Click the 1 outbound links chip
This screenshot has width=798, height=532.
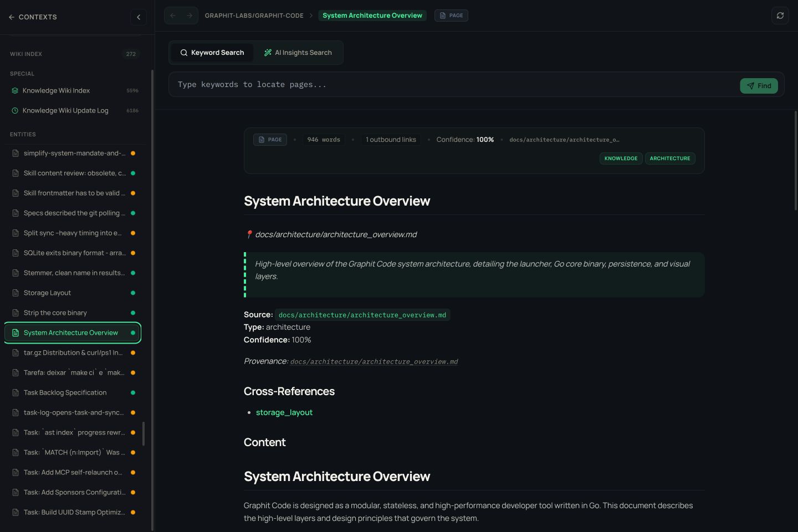pos(391,140)
